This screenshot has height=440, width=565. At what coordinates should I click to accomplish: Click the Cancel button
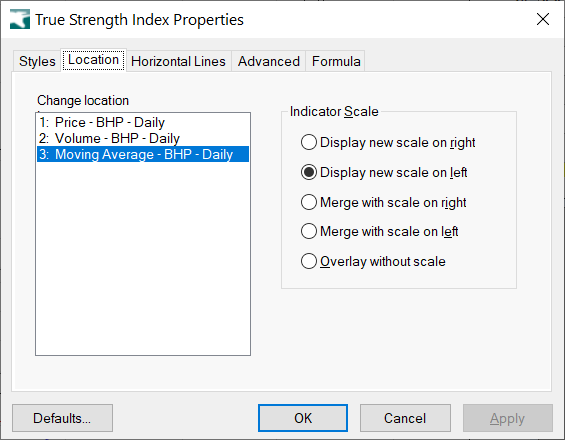tap(405, 418)
